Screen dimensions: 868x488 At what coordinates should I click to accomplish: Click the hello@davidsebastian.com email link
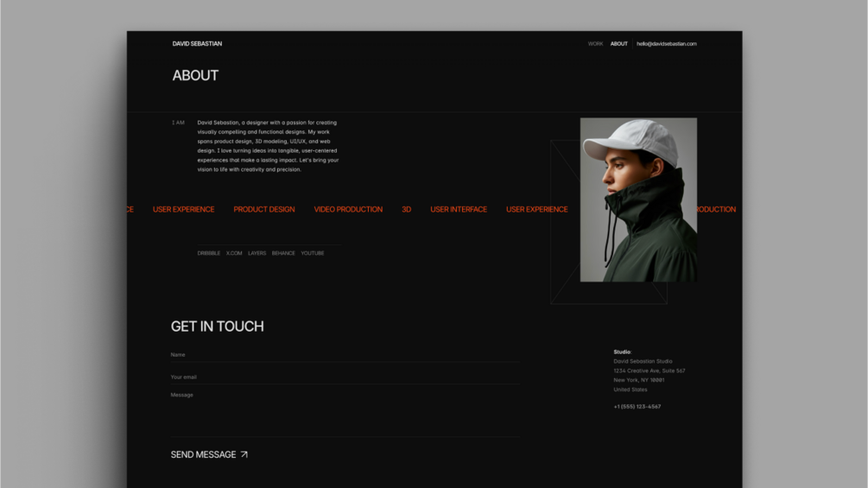[667, 44]
